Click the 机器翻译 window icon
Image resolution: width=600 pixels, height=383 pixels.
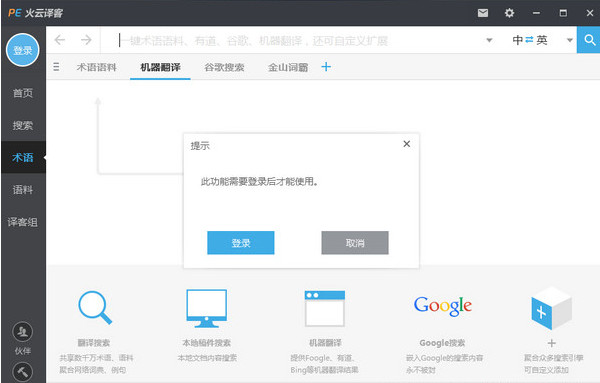click(x=325, y=308)
